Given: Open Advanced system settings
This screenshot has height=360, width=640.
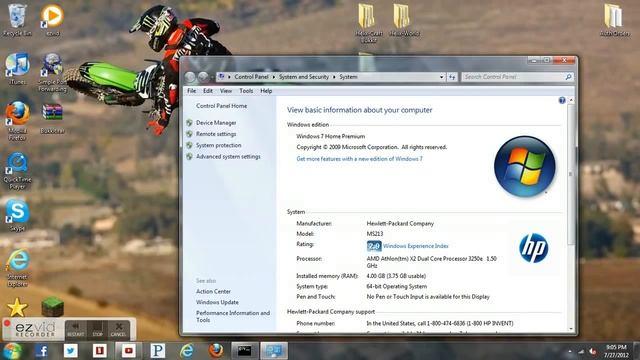Looking at the screenshot, I should coord(228,157).
